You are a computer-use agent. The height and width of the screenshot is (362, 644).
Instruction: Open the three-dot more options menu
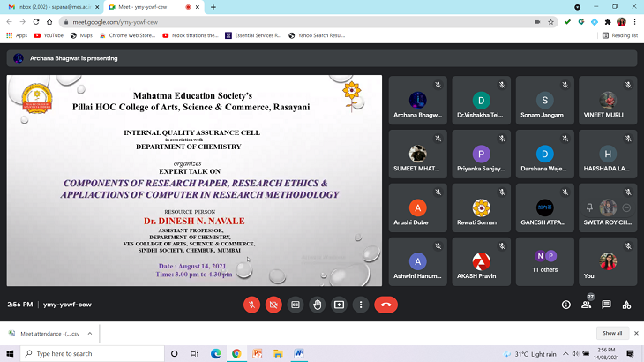coord(360,304)
